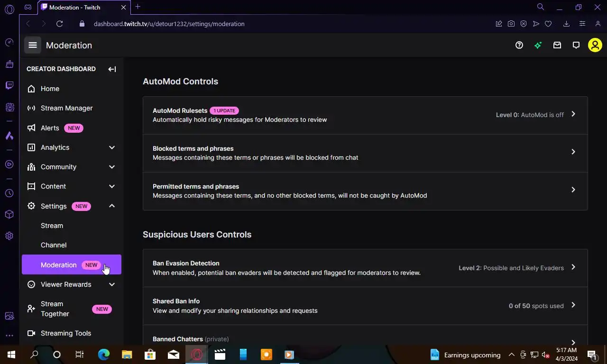Viewport: 607px width, 364px height.
Task: Collapse Creator Dashboard sidebar arrow
Action: pos(112,69)
